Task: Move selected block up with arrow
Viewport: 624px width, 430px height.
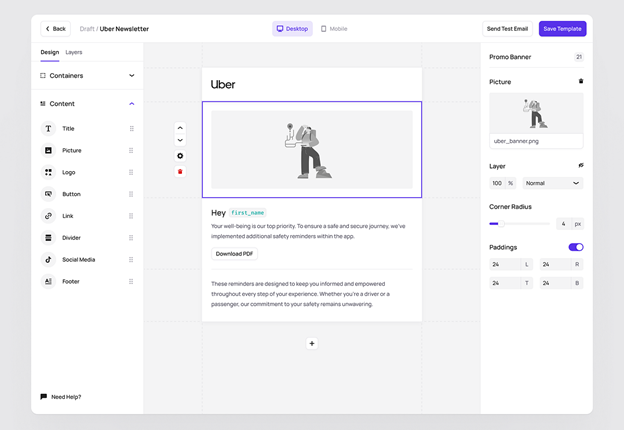Action: click(x=180, y=128)
